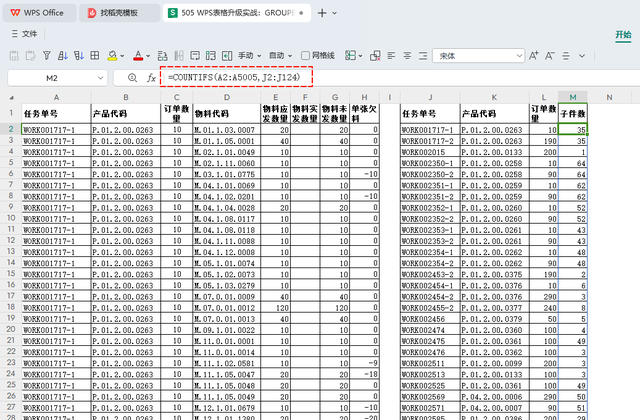Click the COUNTIFS formula in formula bar
The width and height of the screenshot is (640, 420).
[x=234, y=77]
